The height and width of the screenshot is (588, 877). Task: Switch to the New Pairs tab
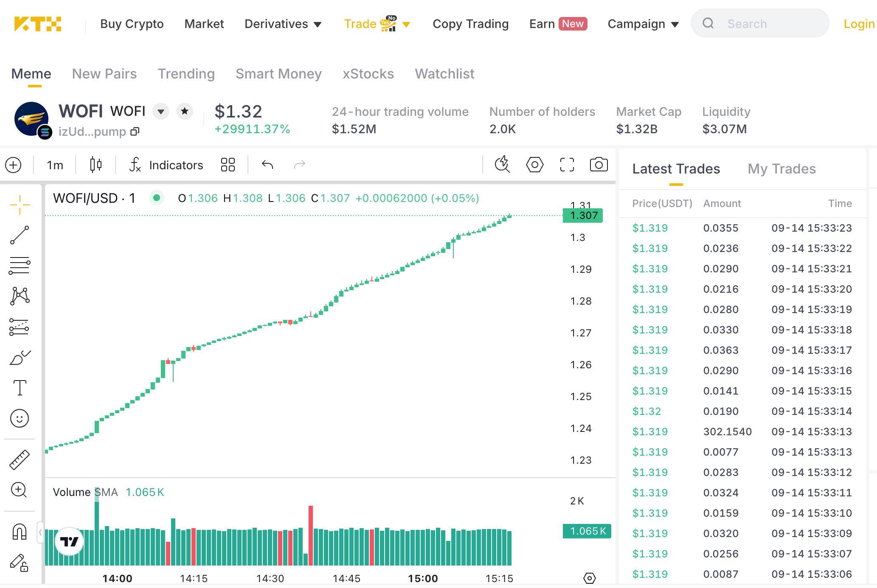[104, 74]
